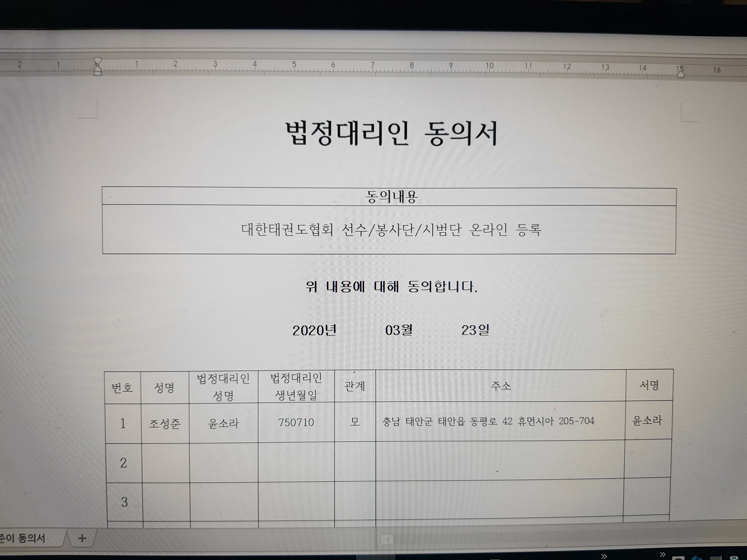Click the right indent marker near ruler 15
747x560 pixels.
[680, 74]
